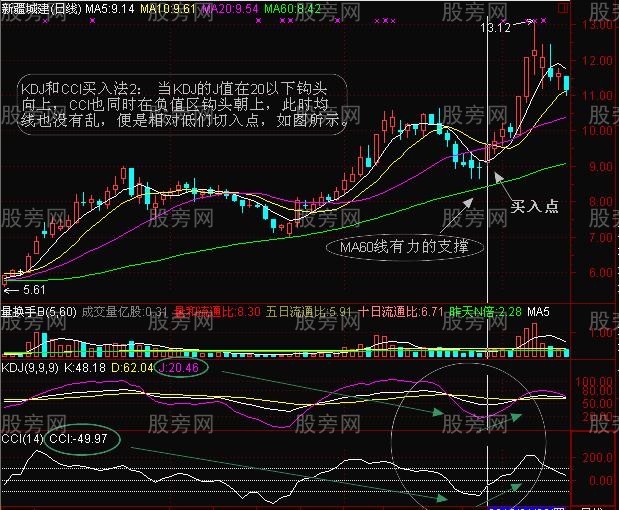
Task: Select the MA10:9.61 moving average label
Action: tap(167, 9)
